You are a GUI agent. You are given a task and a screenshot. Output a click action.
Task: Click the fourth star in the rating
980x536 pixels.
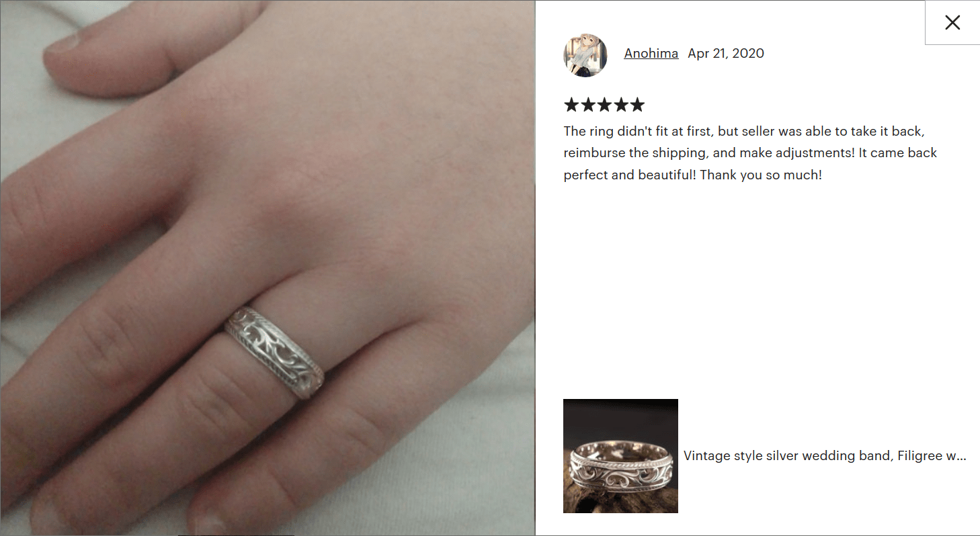pos(620,105)
